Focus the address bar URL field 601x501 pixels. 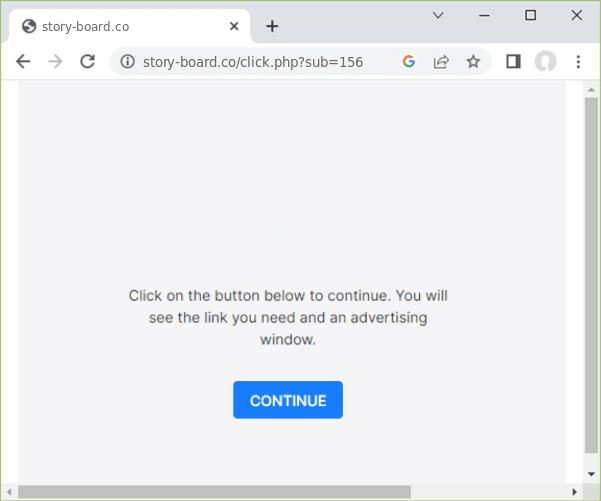(x=260, y=62)
